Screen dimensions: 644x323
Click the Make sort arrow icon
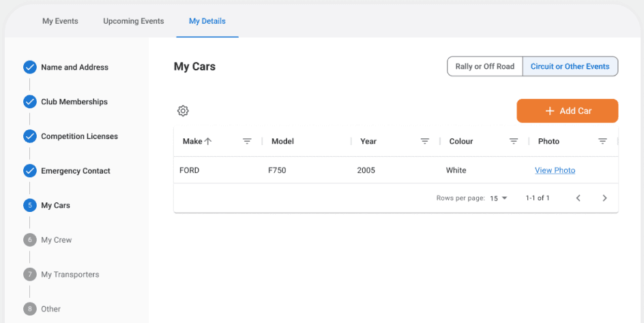[208, 142]
